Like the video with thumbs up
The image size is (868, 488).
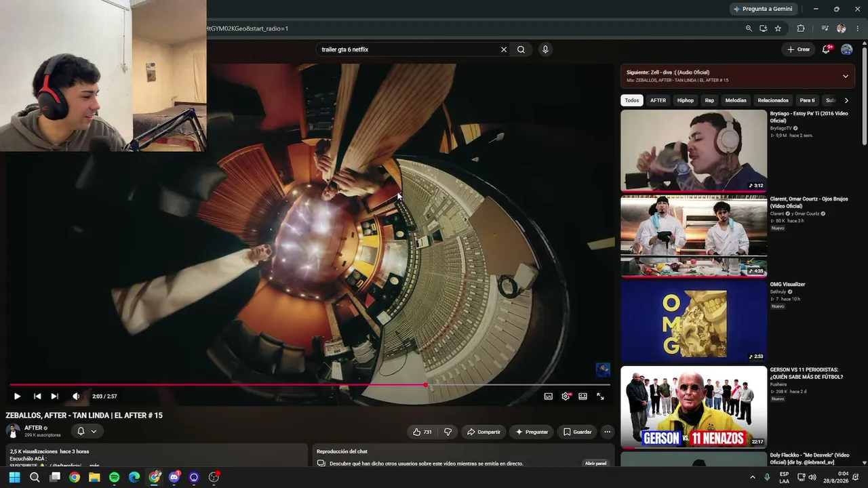422,432
